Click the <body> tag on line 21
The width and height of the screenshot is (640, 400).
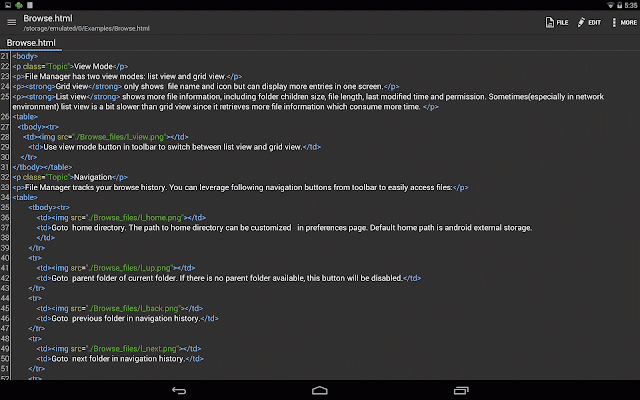pos(25,56)
